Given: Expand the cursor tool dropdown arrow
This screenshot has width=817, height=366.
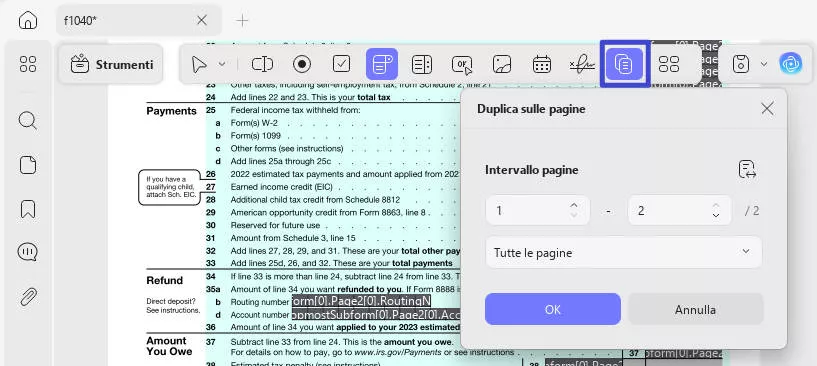Looking at the screenshot, I should pyautogui.click(x=221, y=64).
